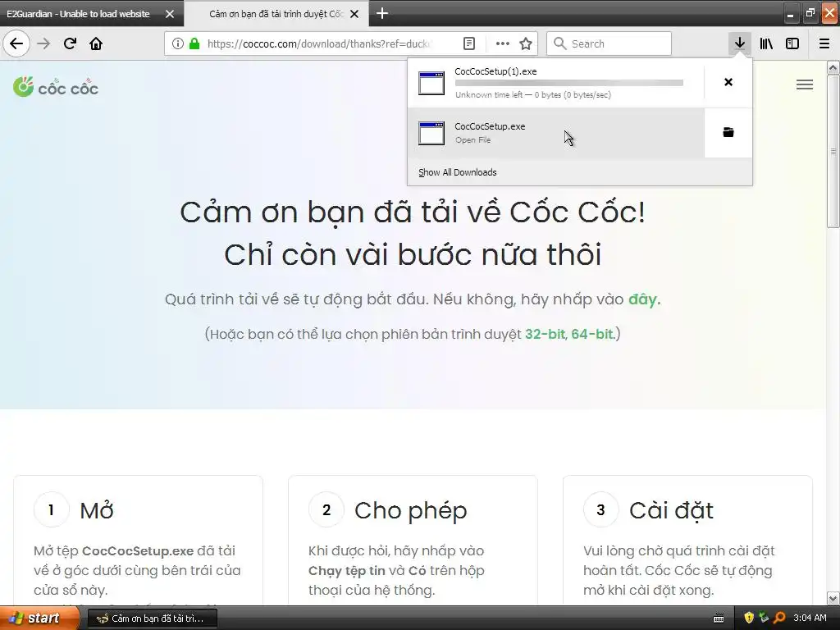Choose the 64-bit browser version link
The image size is (840, 630).
[592, 334]
